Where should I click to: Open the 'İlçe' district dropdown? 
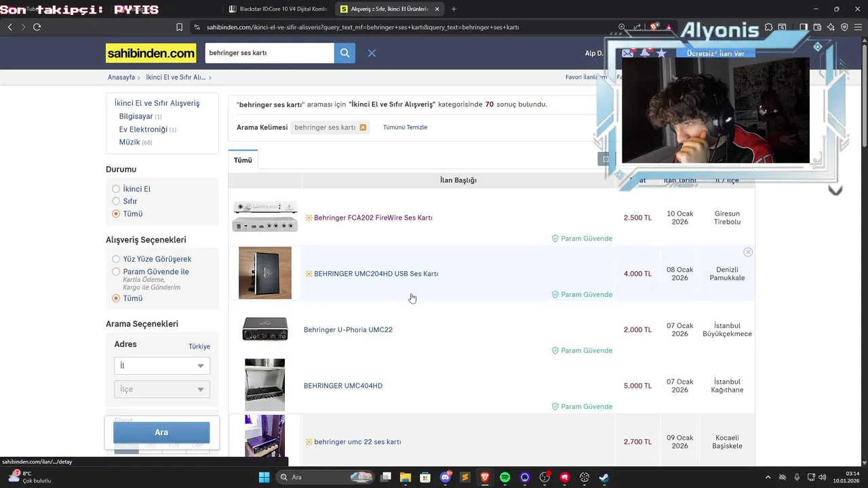[x=162, y=389]
